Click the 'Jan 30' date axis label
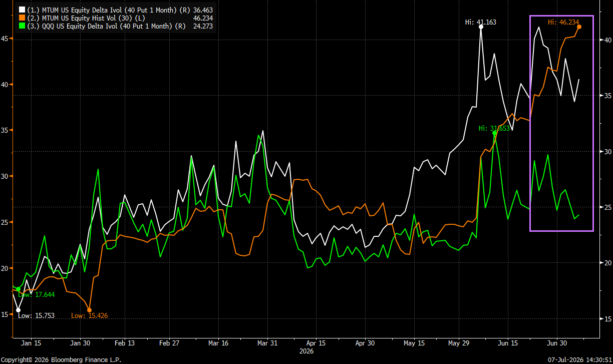 [80, 343]
